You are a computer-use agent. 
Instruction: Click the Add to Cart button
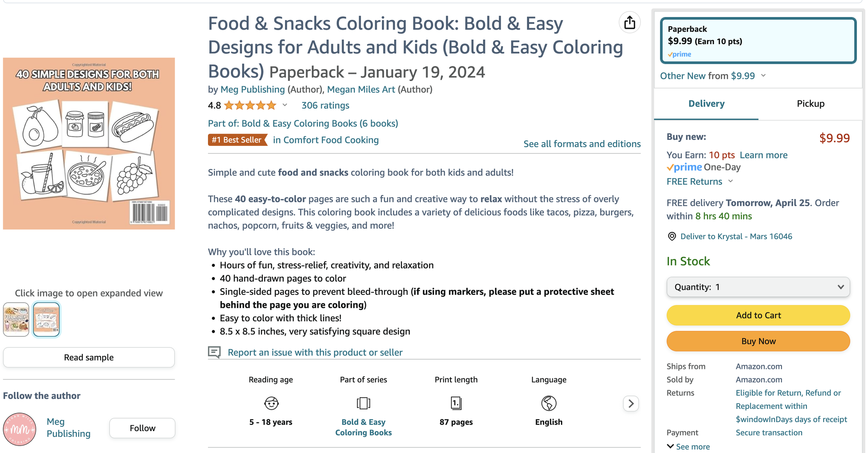pos(758,315)
